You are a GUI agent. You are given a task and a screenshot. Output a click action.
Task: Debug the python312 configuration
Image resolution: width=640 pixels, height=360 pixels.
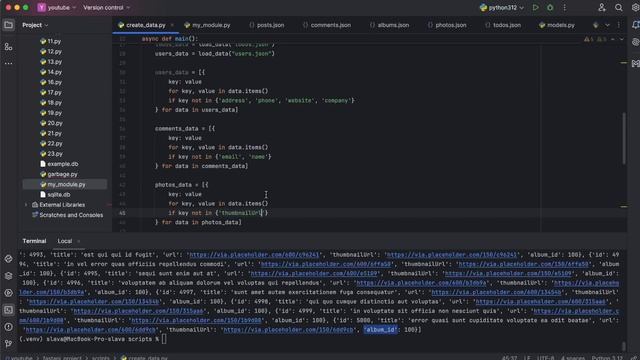coord(550,7)
